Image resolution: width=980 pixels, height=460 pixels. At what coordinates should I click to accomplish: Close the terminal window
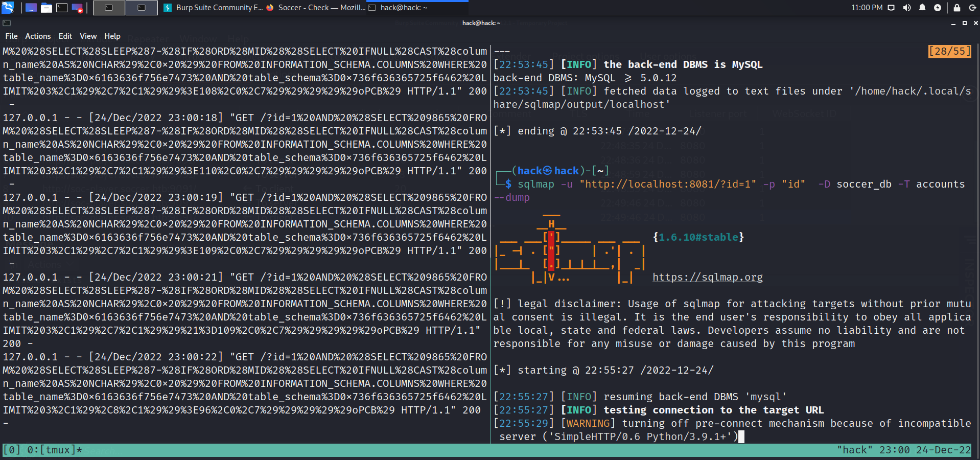pyautogui.click(x=975, y=23)
